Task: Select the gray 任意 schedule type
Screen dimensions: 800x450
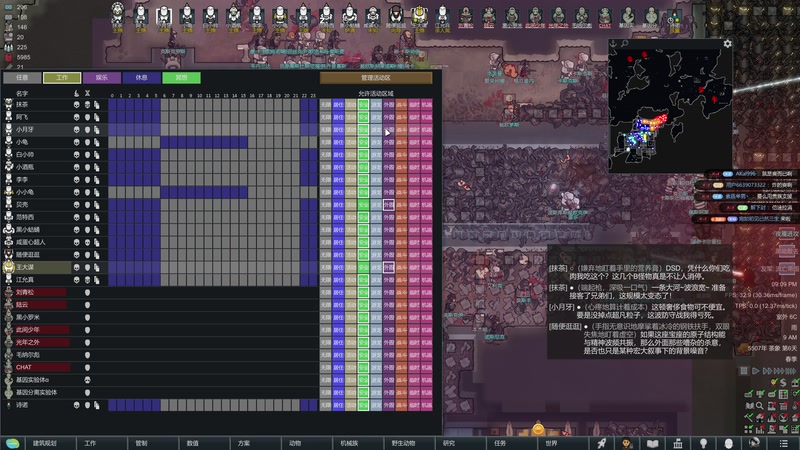Action: click(22, 78)
